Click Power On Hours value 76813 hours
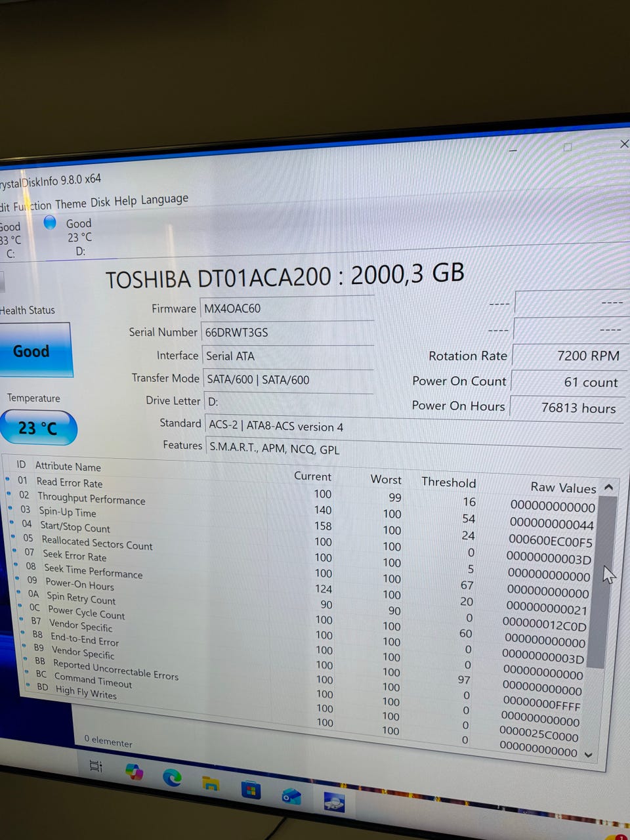 tap(567, 408)
